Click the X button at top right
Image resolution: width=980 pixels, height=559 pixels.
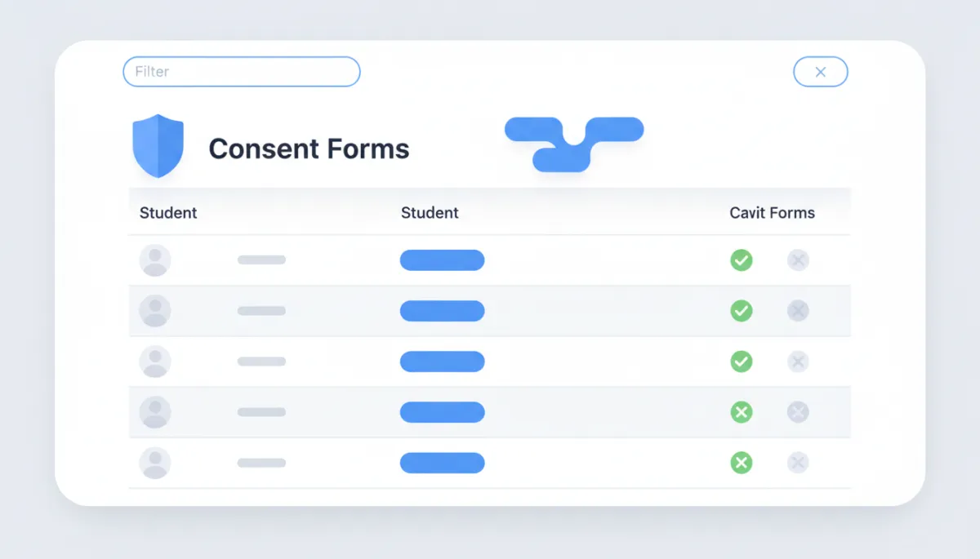(x=820, y=72)
